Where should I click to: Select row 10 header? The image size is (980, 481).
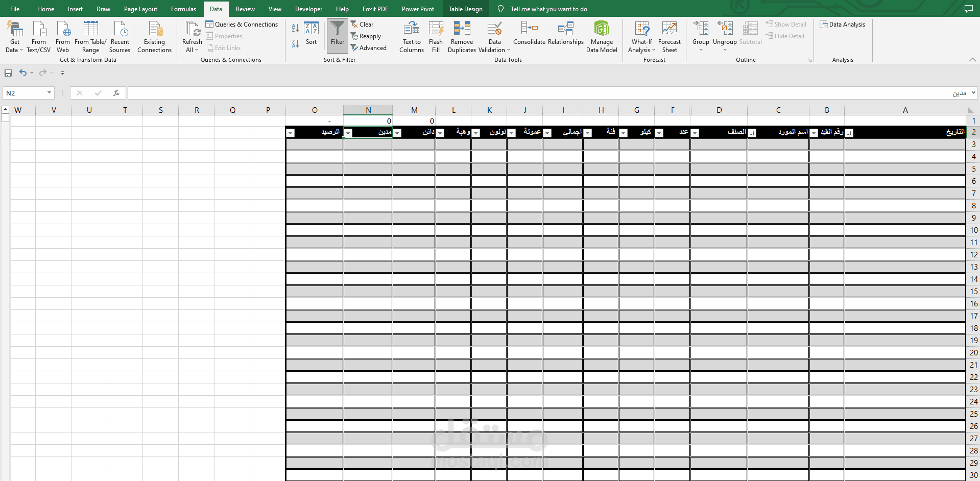(x=973, y=230)
